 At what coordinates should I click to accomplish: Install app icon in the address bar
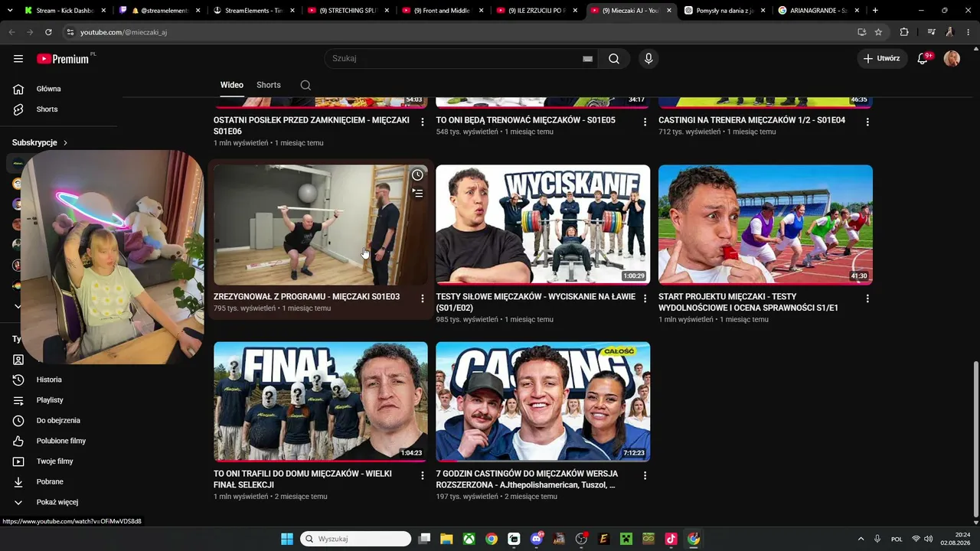click(861, 32)
